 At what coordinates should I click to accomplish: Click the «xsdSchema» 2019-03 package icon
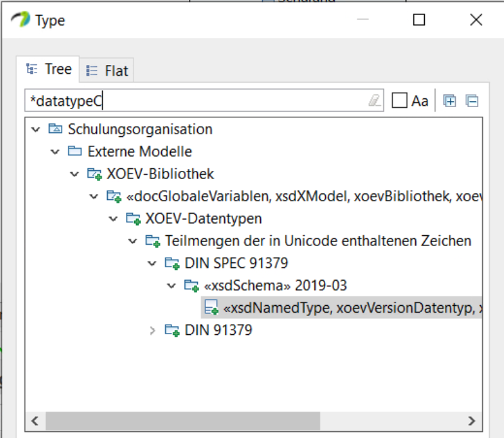[x=191, y=285]
